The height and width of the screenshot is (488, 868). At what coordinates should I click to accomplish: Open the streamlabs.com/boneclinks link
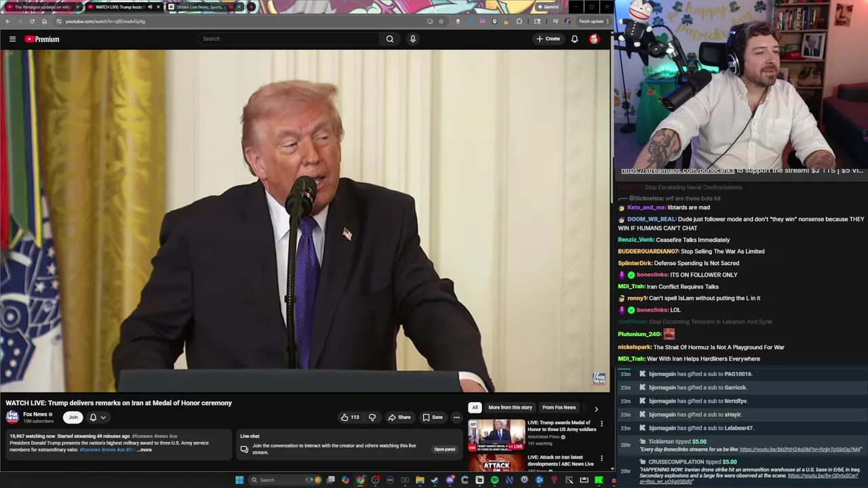[x=678, y=170]
